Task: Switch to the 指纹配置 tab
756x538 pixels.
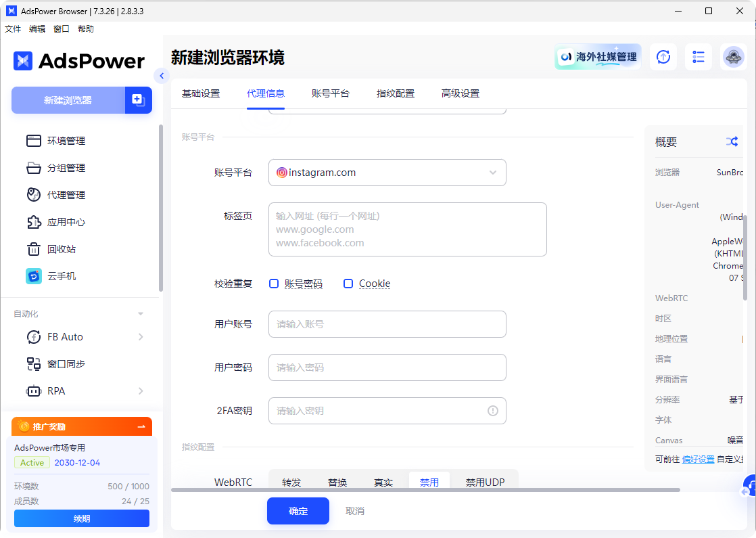Action: (x=396, y=93)
